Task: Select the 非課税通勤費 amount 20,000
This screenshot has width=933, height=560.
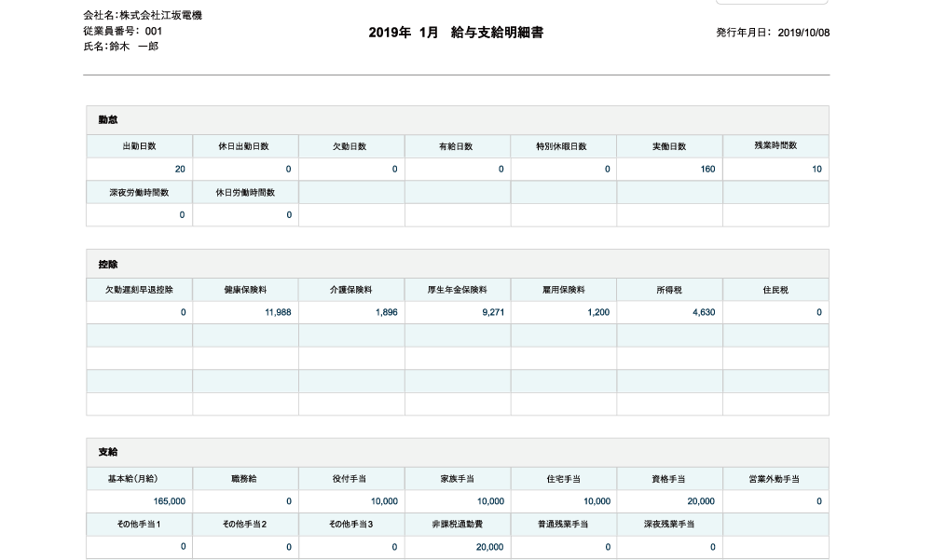Action: click(458, 547)
